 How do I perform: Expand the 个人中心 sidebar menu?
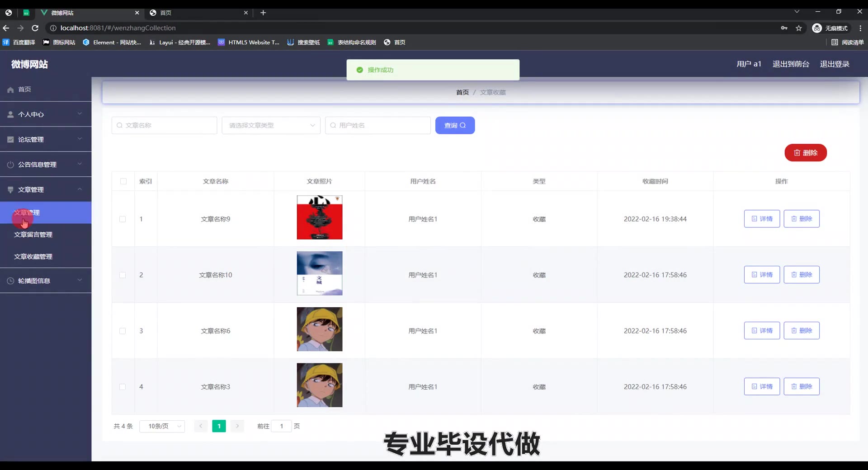tap(45, 114)
